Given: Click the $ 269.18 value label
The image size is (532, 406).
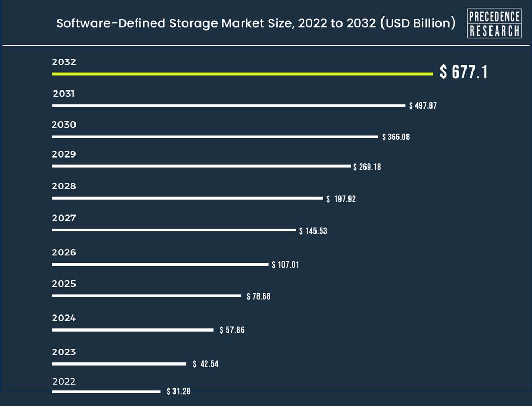Looking at the screenshot, I should 367,167.
